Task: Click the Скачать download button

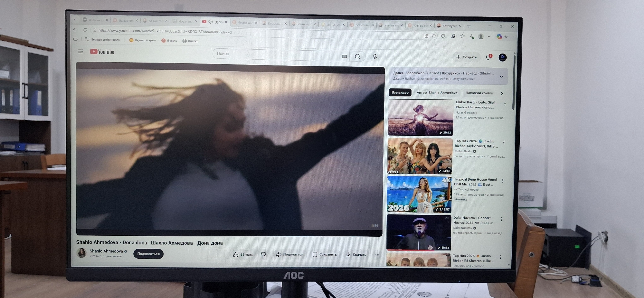Action: [x=356, y=255]
